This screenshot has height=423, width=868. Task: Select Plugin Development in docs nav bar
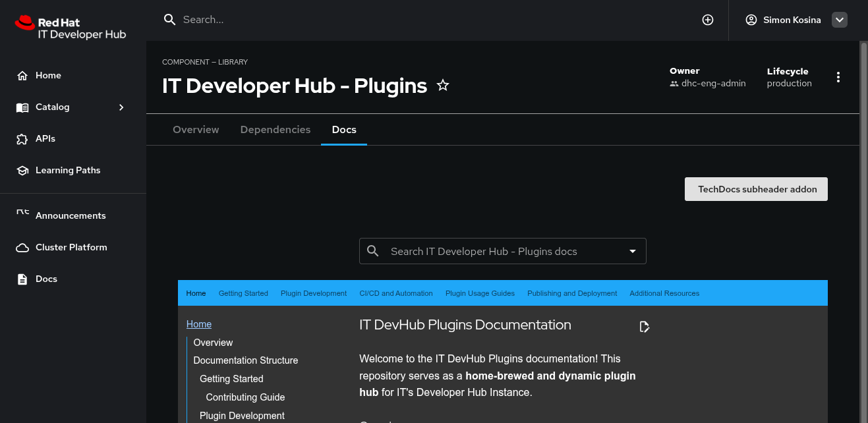[314, 293]
